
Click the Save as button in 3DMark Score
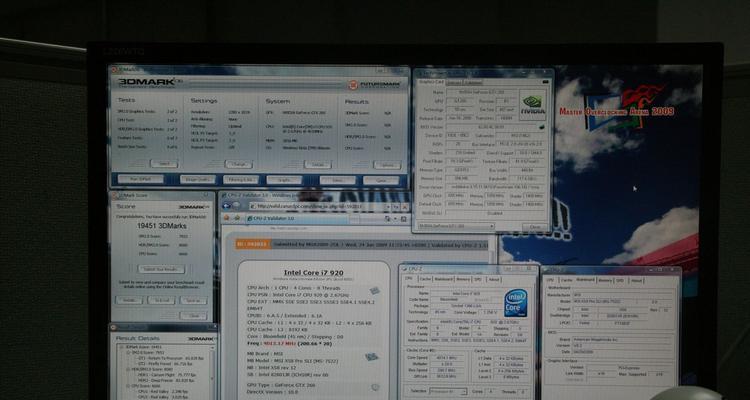tap(193, 300)
